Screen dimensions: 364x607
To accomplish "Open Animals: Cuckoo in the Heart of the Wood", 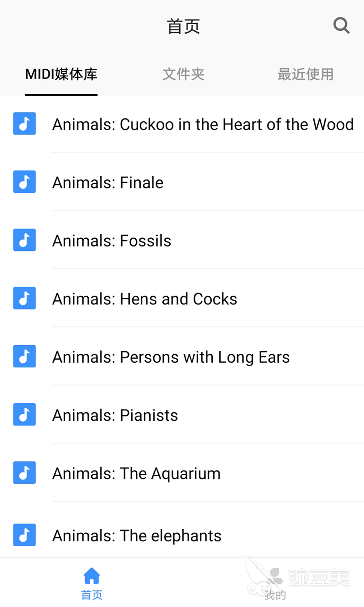I will [x=203, y=124].
